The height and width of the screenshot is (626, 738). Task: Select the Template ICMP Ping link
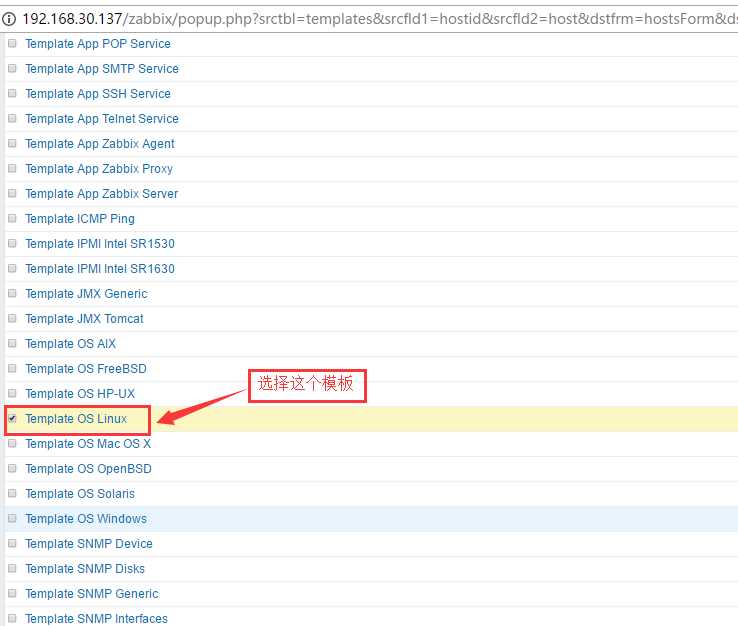click(x=80, y=218)
